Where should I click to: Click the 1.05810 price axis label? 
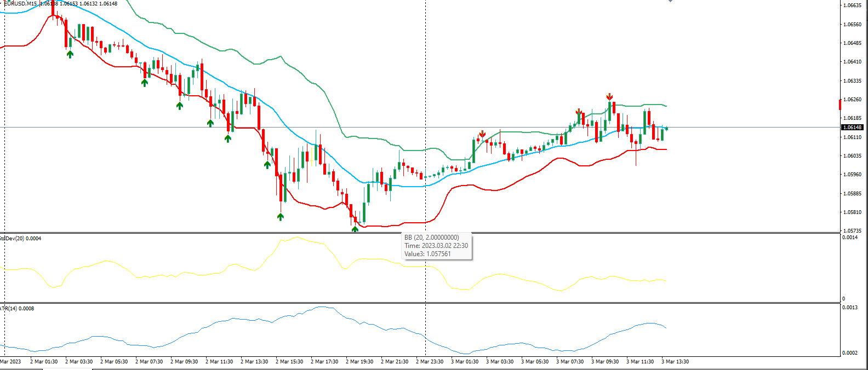point(852,212)
